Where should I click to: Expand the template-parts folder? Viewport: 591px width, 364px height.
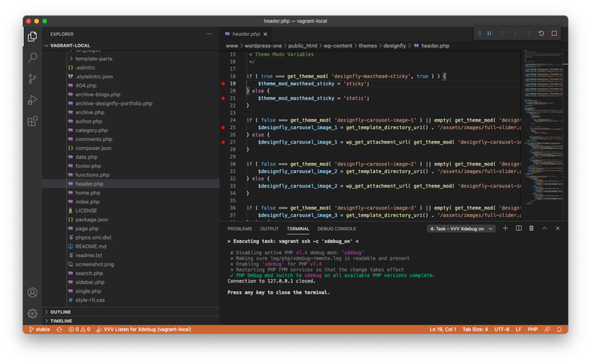point(93,59)
